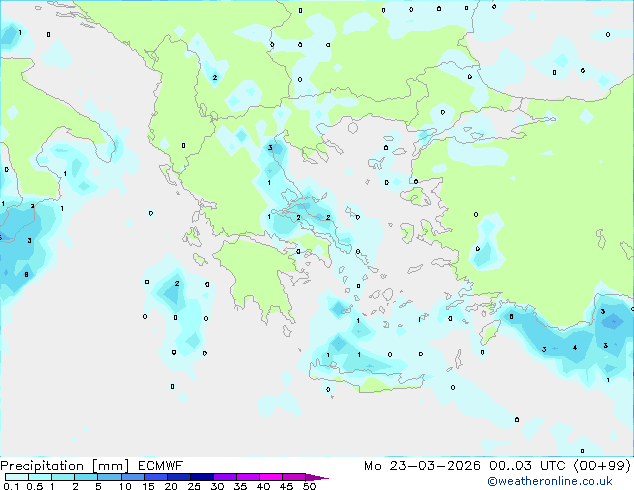Click the 20–25 mm dark blue legend swatch
The width and height of the screenshot is (634, 490).
pyautogui.click(x=179, y=477)
